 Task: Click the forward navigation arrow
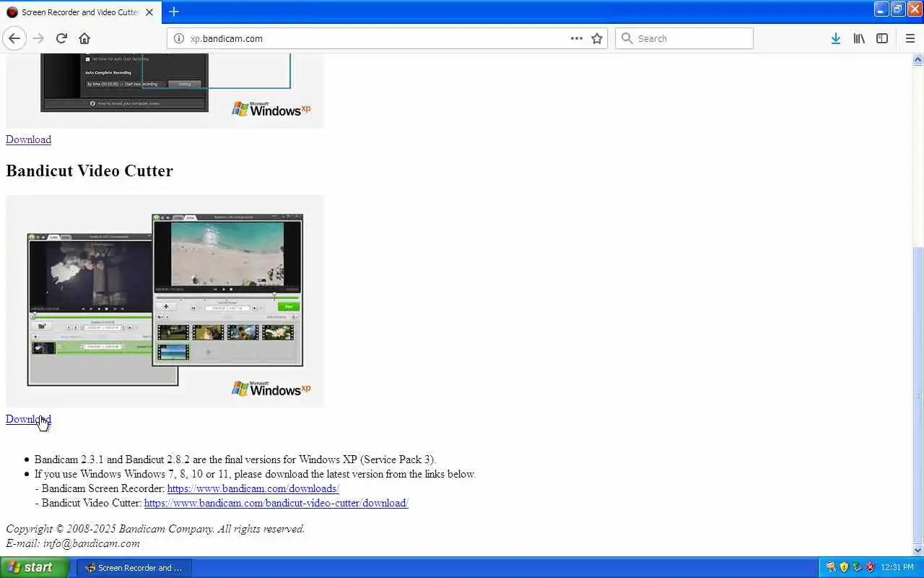pyautogui.click(x=38, y=38)
